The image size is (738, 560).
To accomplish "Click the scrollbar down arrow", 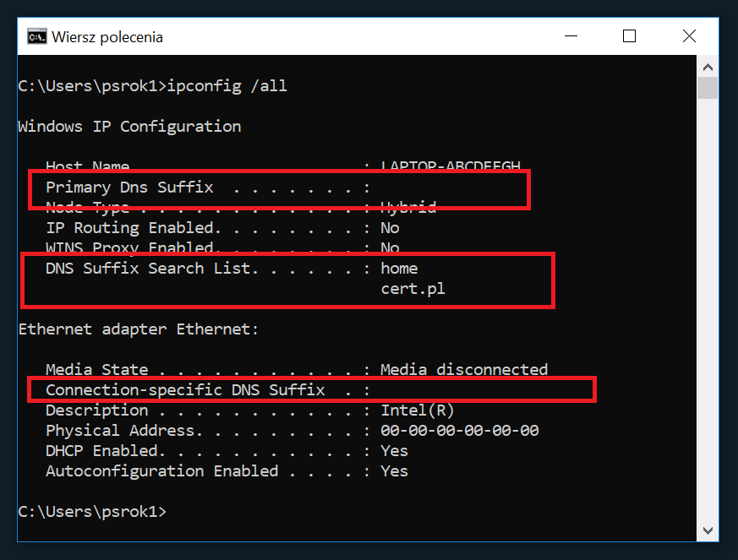I will click(x=708, y=530).
